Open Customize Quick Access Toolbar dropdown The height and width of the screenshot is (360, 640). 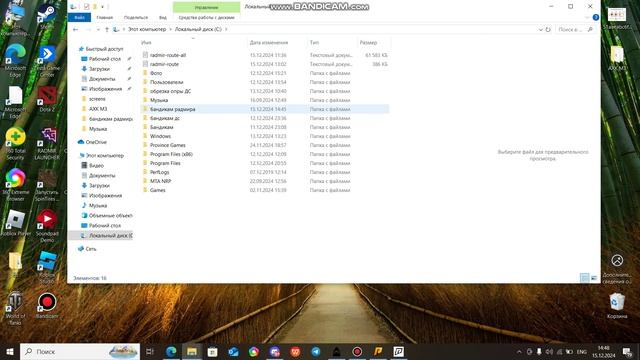point(102,7)
